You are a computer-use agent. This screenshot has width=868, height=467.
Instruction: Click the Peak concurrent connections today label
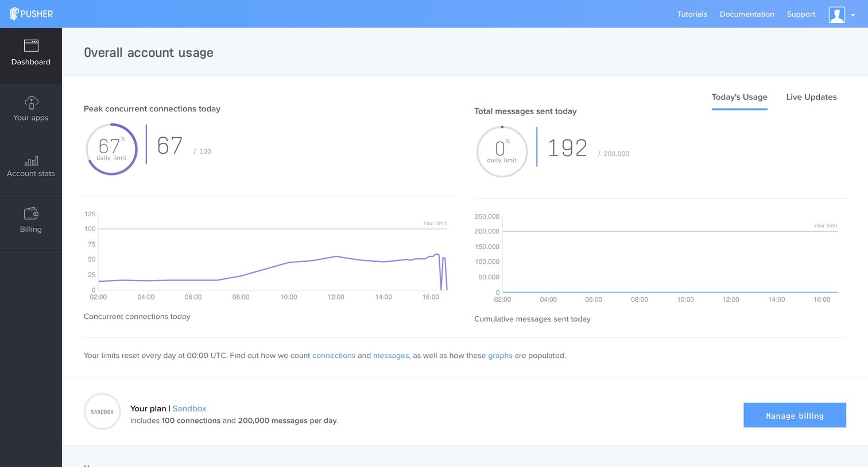[x=152, y=109]
